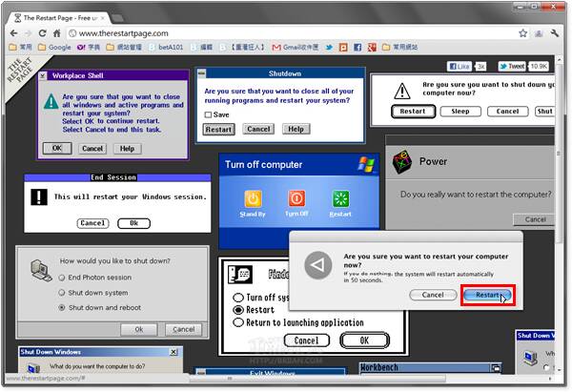Click XP green Restart icon
Viewport: 572px width, 392px height.
point(340,199)
